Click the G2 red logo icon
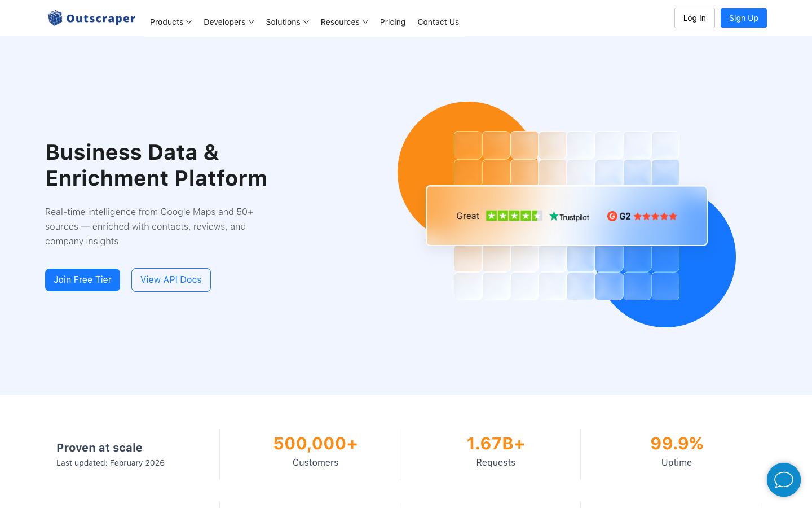 (x=612, y=216)
